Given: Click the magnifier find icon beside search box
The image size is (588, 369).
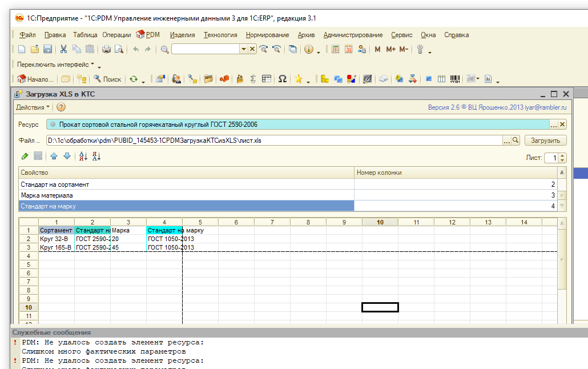Looking at the screenshot, I should coord(164,49).
